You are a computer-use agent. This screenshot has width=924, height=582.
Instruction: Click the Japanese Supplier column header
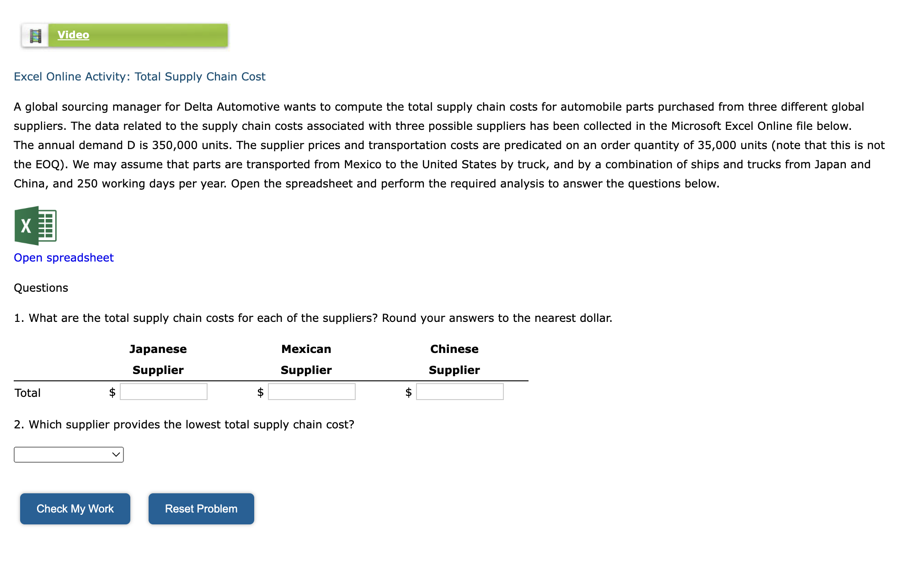pyautogui.click(x=157, y=359)
